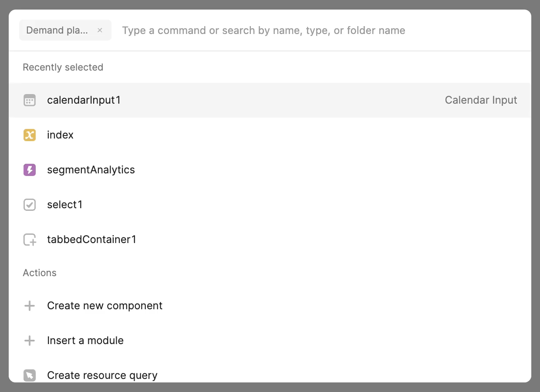The width and height of the screenshot is (540, 392).
Task: Click the plus icon for Insert a module
Action: click(29, 341)
